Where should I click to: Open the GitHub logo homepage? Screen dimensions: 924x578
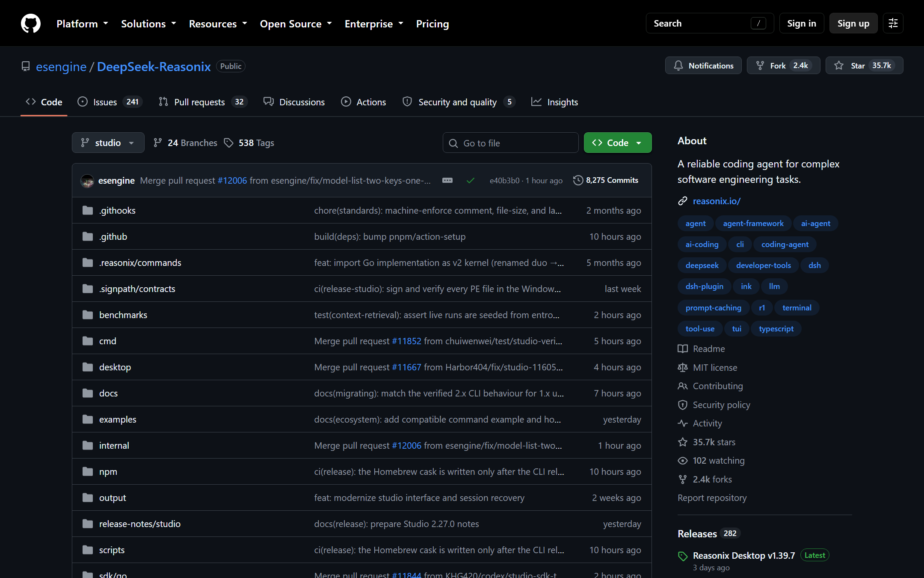point(31,23)
